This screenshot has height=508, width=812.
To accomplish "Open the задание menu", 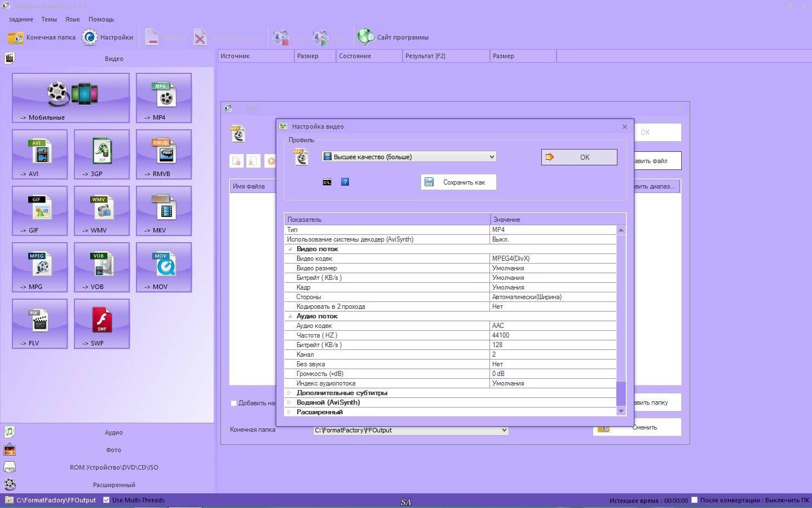I will (21, 19).
